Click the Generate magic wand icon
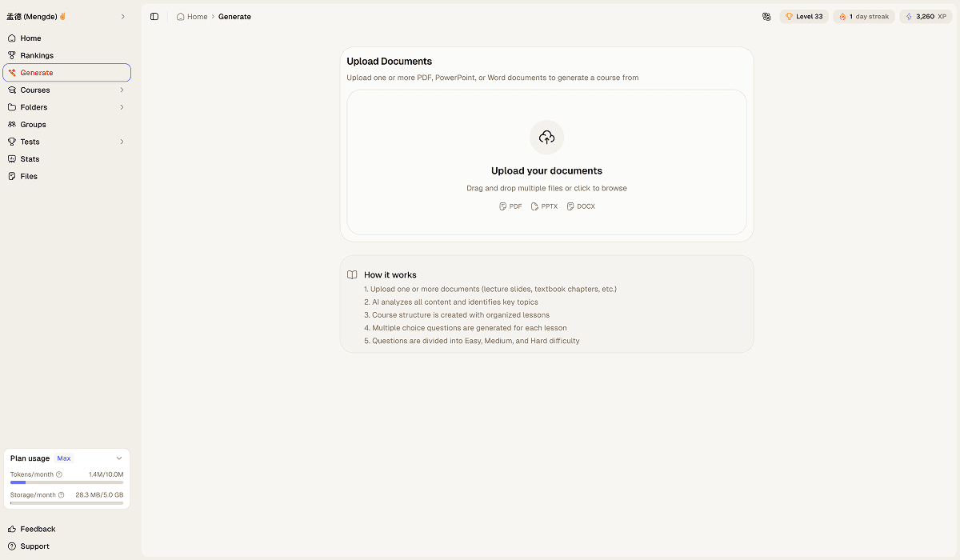 point(12,72)
